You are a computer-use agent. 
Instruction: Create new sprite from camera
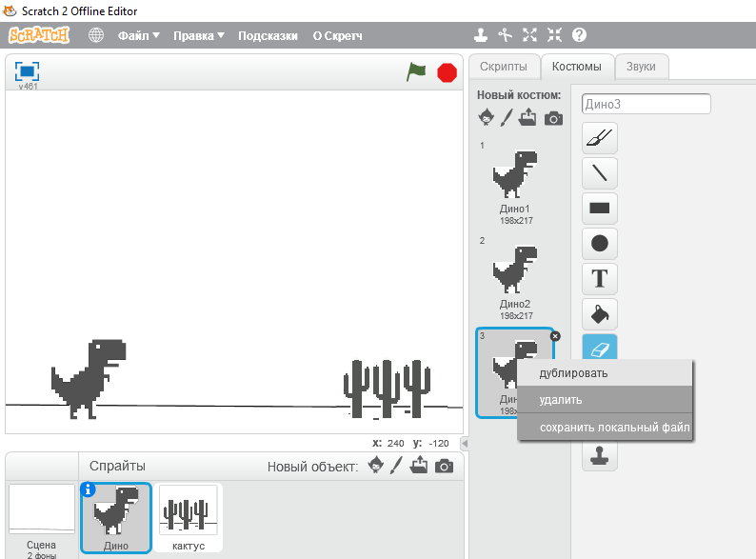[x=444, y=467]
